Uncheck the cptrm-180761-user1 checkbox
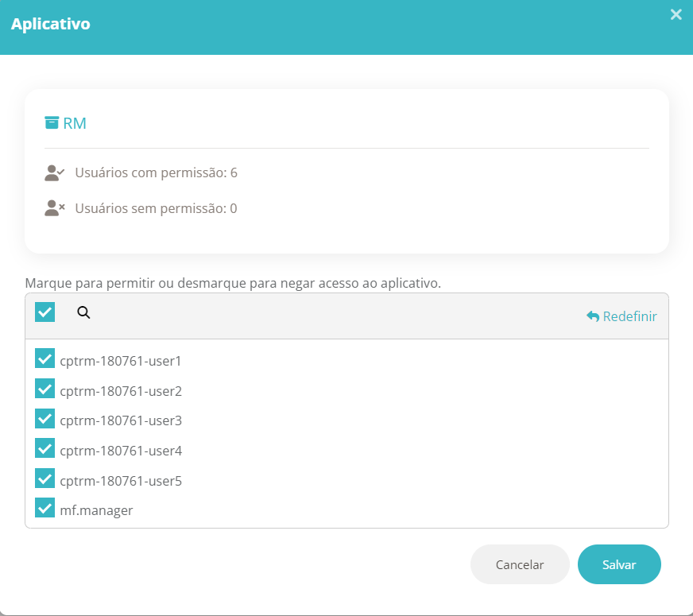Viewport: 693px width, 616px height. point(45,358)
